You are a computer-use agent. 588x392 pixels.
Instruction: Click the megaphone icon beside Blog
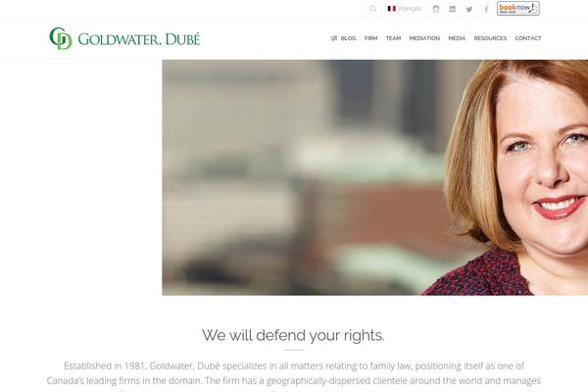click(334, 38)
